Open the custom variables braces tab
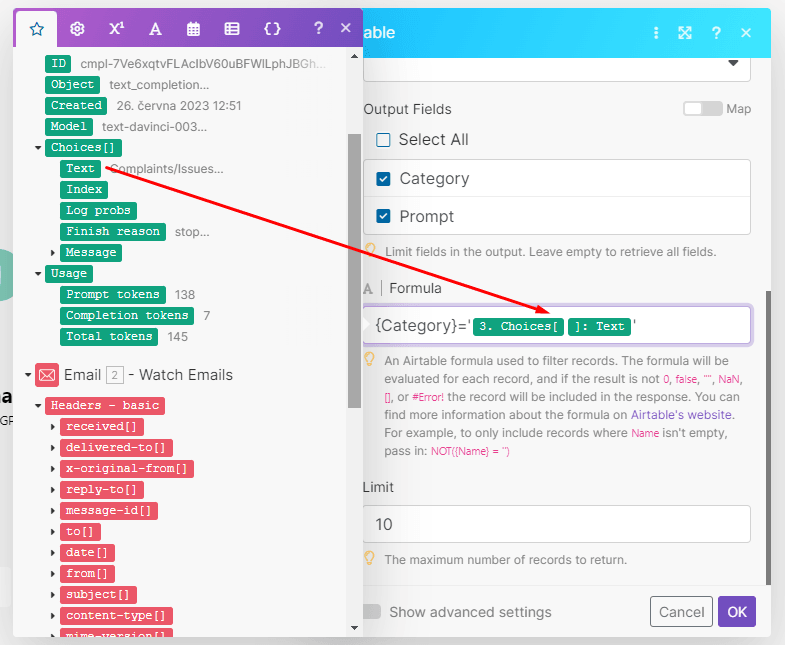The width and height of the screenshot is (785, 645). [272, 29]
